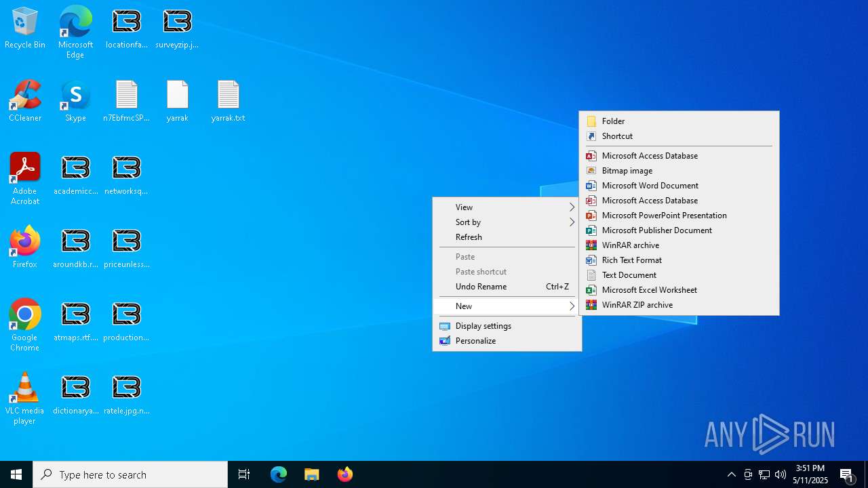Select the Skype desktop shortcut
Screen dimensions: 868x488
coord(75,102)
